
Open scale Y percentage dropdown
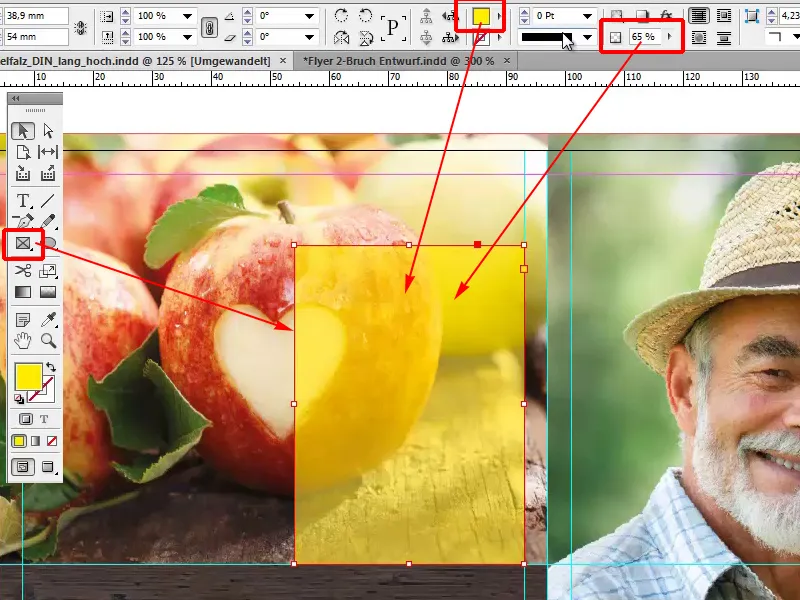[x=187, y=37]
